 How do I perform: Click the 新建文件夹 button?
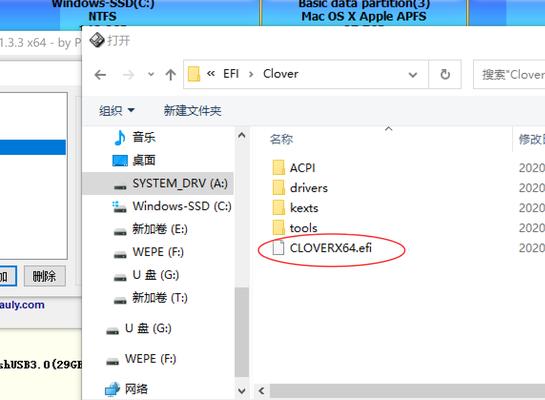point(192,111)
